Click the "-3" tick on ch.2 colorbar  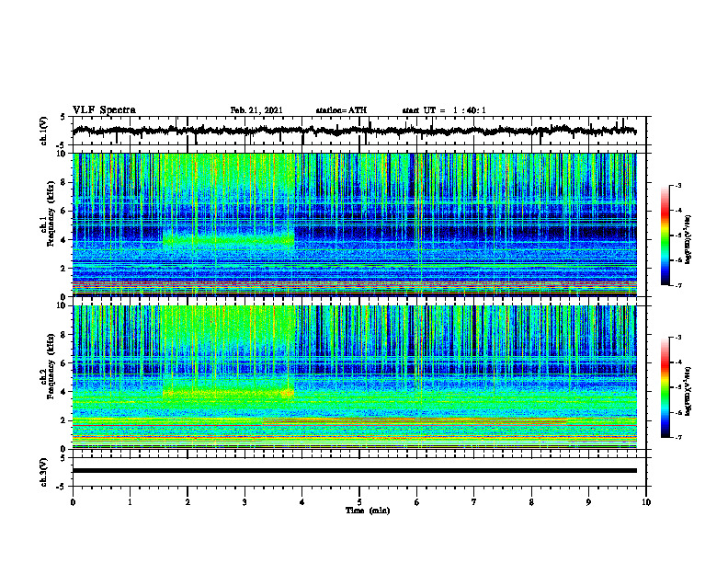[677, 338]
